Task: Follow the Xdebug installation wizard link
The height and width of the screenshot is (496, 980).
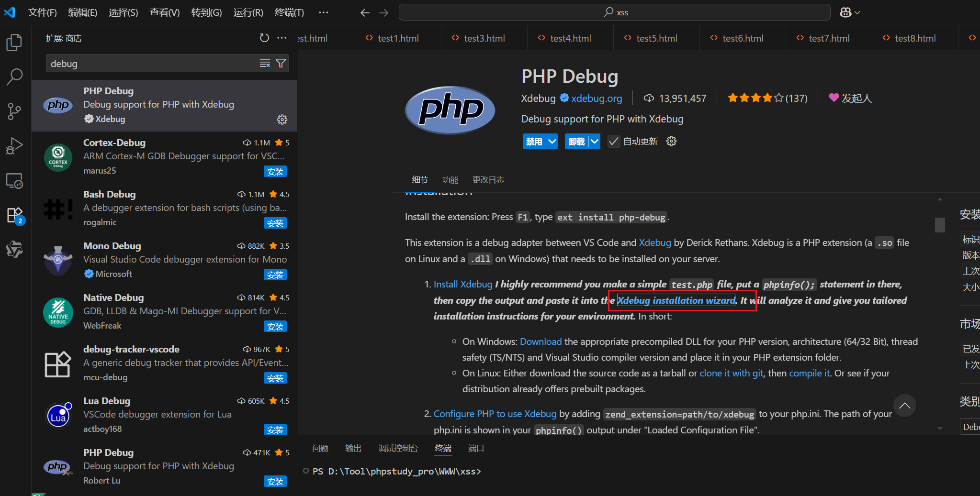Action: (x=676, y=300)
